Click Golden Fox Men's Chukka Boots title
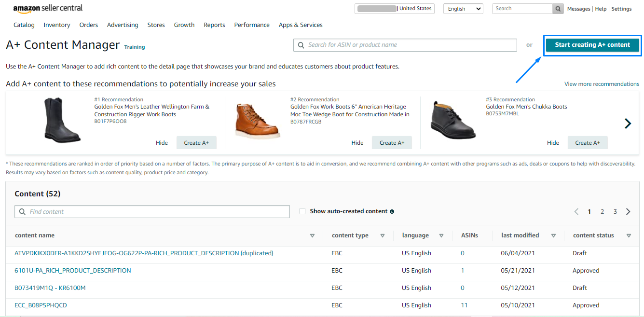The height and width of the screenshot is (317, 644). pos(526,107)
